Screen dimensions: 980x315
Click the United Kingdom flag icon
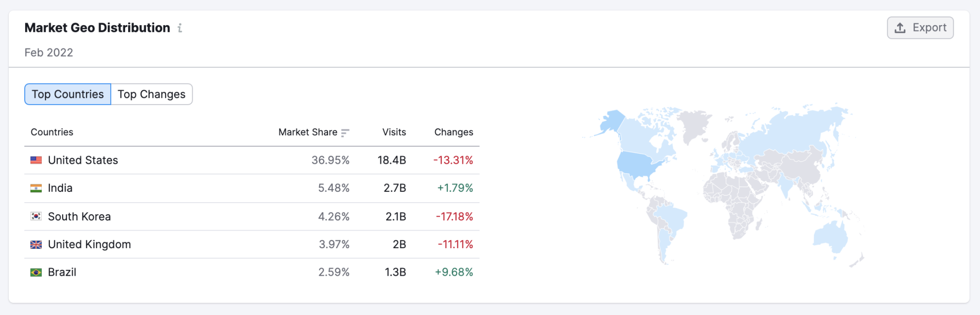pos(36,244)
